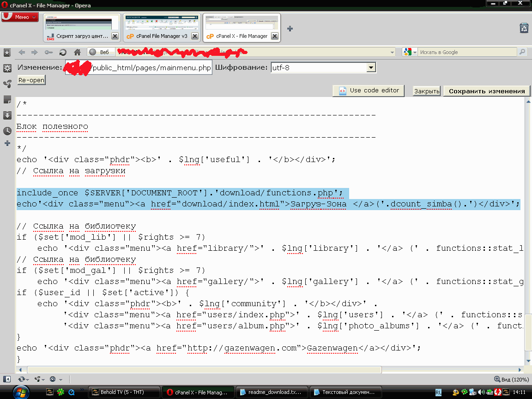Viewport: 532px width, 399px height.
Task: Go to the Home page icon
Action: [77, 52]
